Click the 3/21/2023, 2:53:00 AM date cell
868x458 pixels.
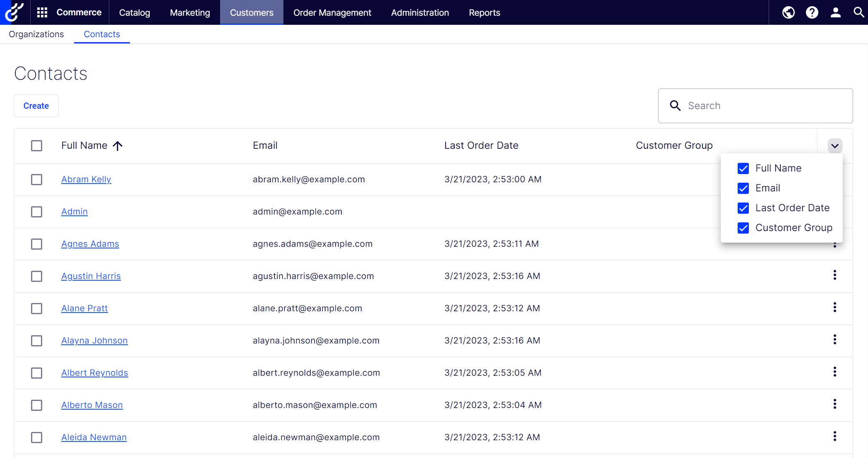(x=493, y=179)
